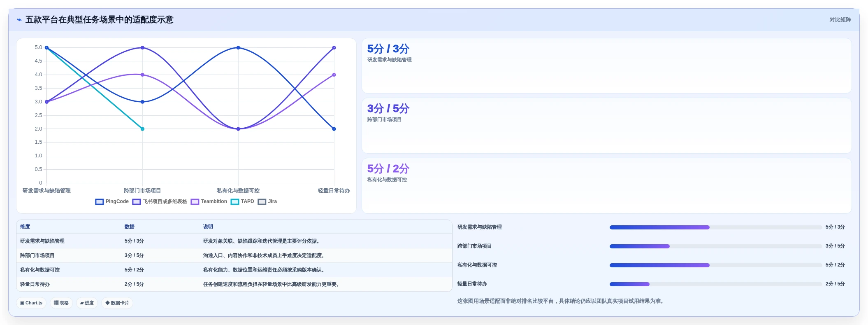Click the dashboard title 五款平台在典型任务场景中的适配度示意
Screen dimensions: 868x325
point(100,20)
